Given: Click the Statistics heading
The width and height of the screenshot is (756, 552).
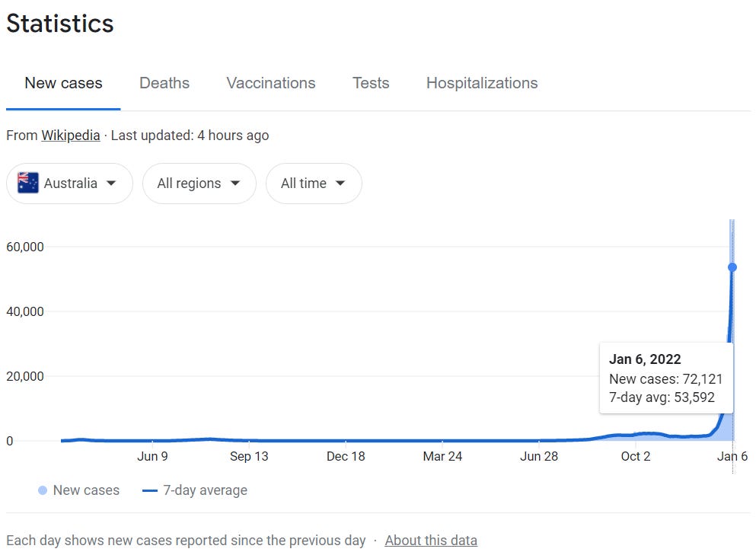Looking at the screenshot, I should (x=60, y=24).
